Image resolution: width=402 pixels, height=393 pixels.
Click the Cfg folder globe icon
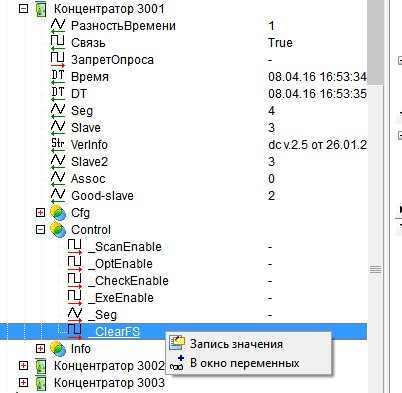58,213
